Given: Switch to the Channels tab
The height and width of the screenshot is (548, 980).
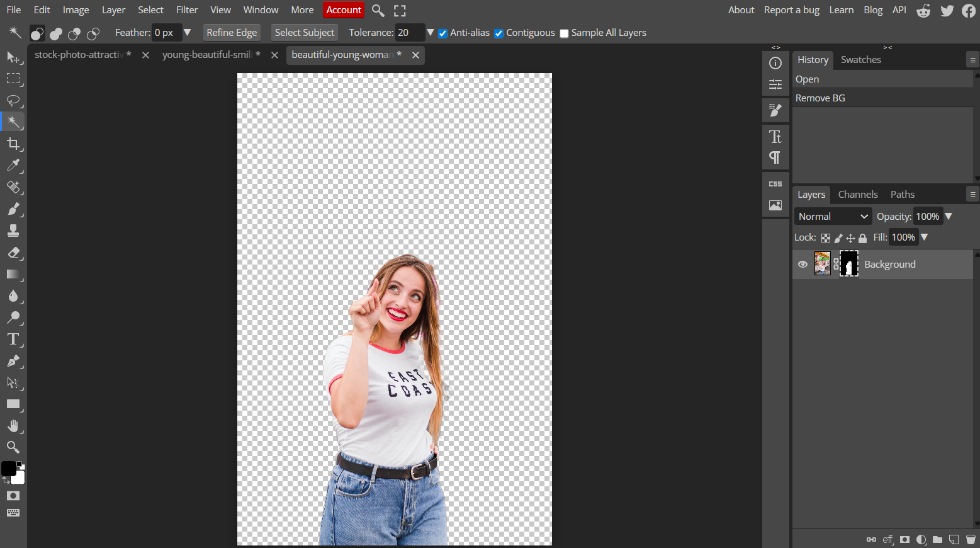Looking at the screenshot, I should tap(857, 195).
